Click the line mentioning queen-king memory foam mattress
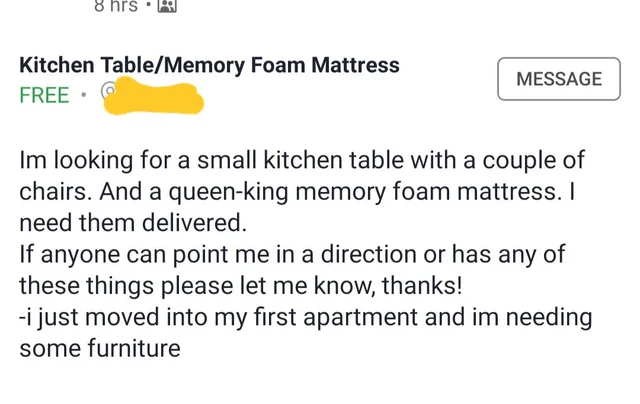 click(x=297, y=191)
